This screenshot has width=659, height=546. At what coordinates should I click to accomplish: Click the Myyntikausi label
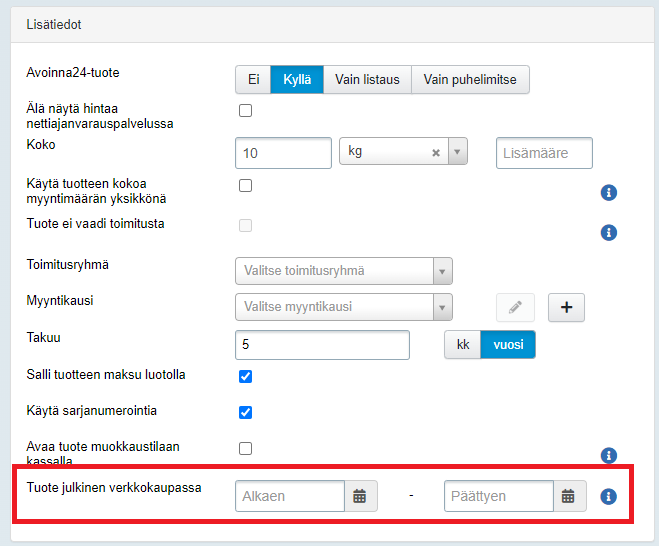point(60,301)
